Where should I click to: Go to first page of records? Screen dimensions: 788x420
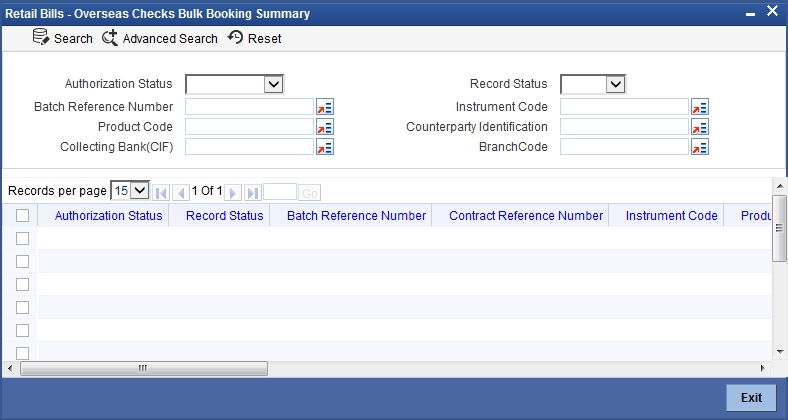pyautogui.click(x=161, y=192)
